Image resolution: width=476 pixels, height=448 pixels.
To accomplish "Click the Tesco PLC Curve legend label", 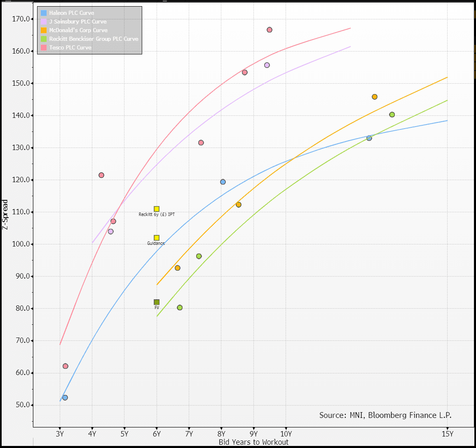I will pyautogui.click(x=70, y=47).
